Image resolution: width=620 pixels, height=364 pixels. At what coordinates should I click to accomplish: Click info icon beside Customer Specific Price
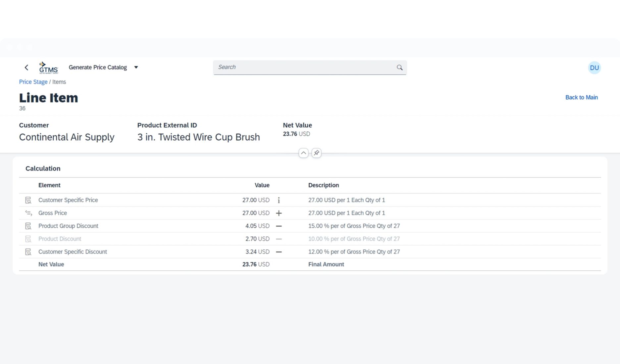click(x=279, y=200)
